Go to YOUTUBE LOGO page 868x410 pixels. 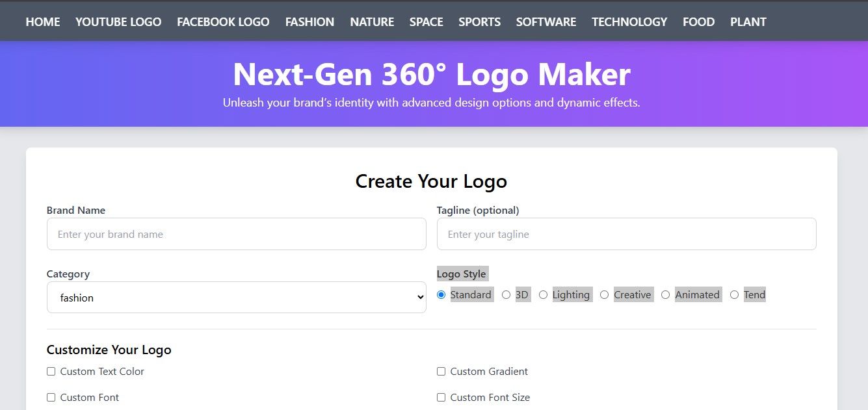click(118, 22)
